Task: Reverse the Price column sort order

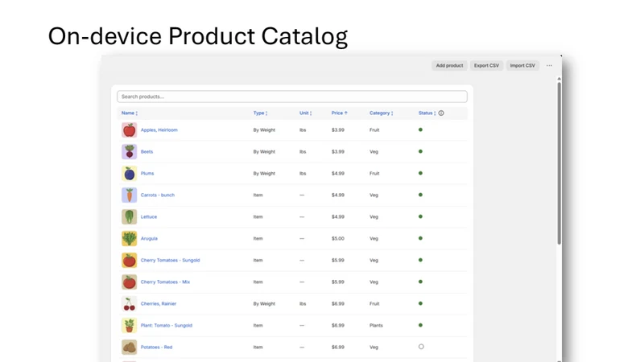Action: tap(340, 113)
